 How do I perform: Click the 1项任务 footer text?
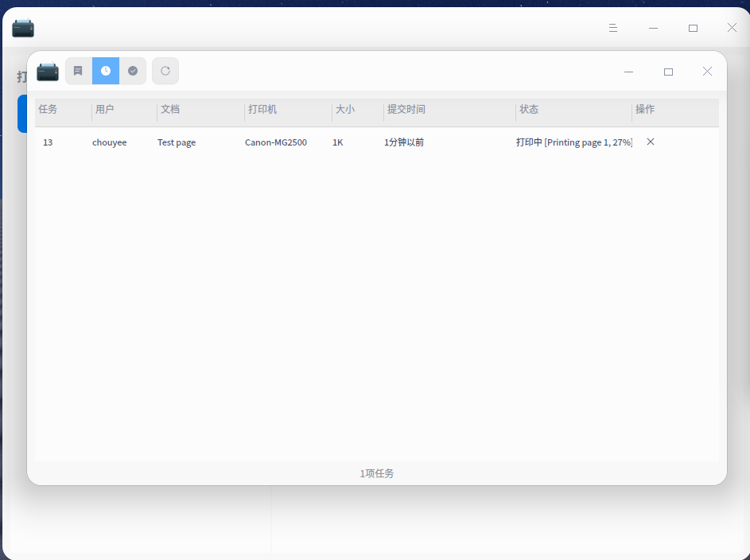point(377,473)
